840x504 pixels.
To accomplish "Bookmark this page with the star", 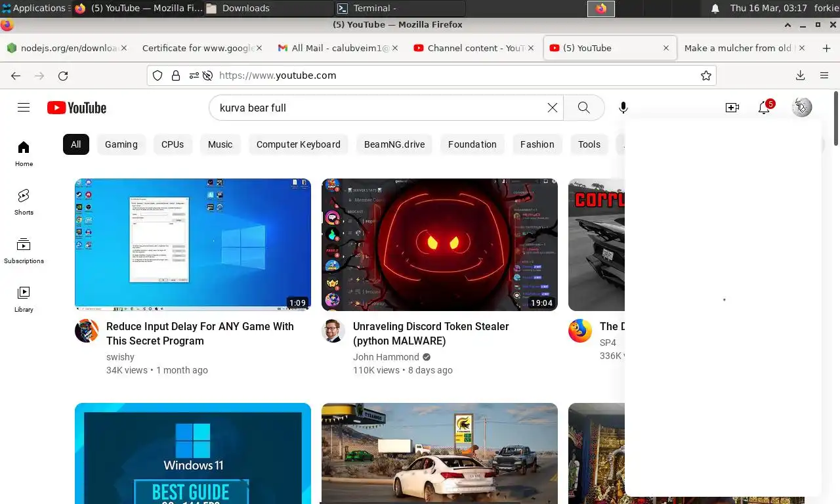I will [x=706, y=75].
